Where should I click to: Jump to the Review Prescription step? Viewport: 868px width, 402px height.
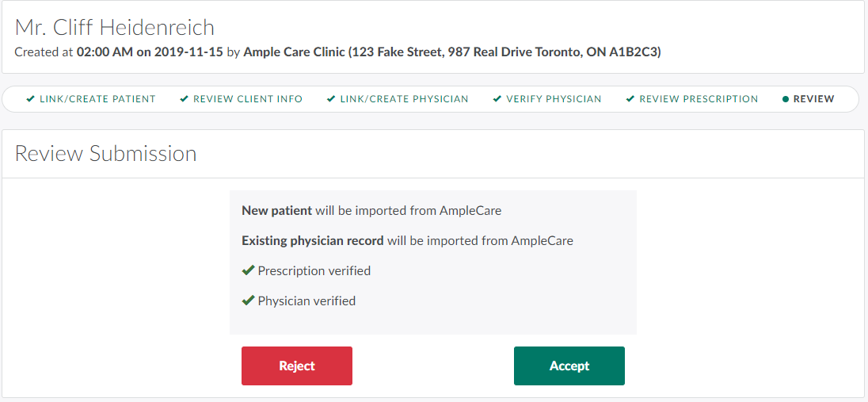[x=699, y=99]
